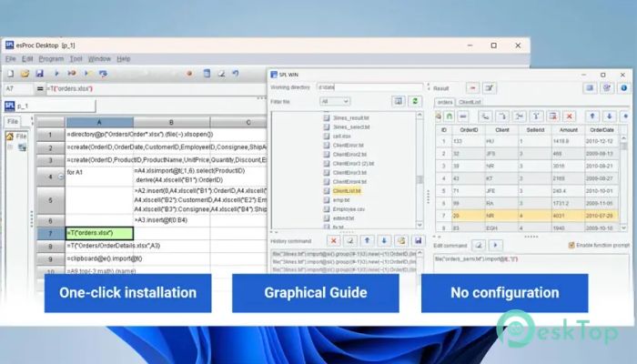The width and height of the screenshot is (637, 364).
Task: Select Employee.csv in the file list
Action: point(349,209)
